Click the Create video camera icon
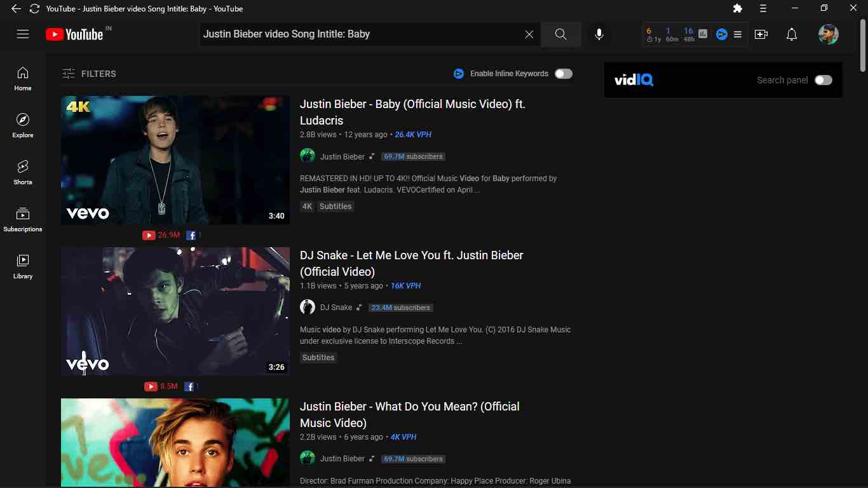This screenshot has width=868, height=488. pos(761,34)
